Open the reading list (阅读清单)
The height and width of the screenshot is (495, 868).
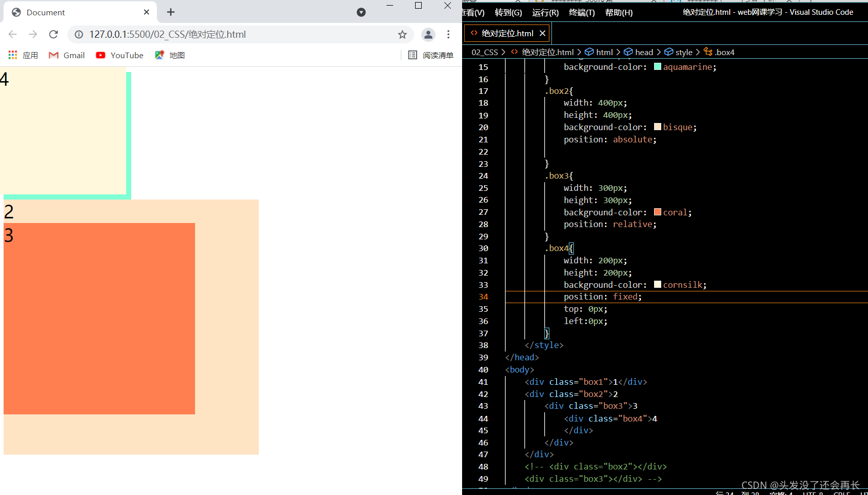(x=431, y=55)
